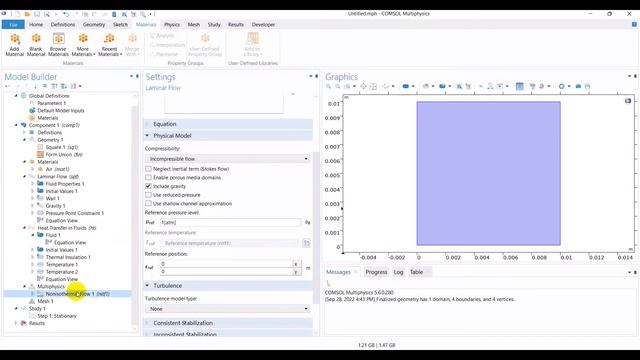Switch to the Study ribbon tab
The image size is (640, 360).
214,24
